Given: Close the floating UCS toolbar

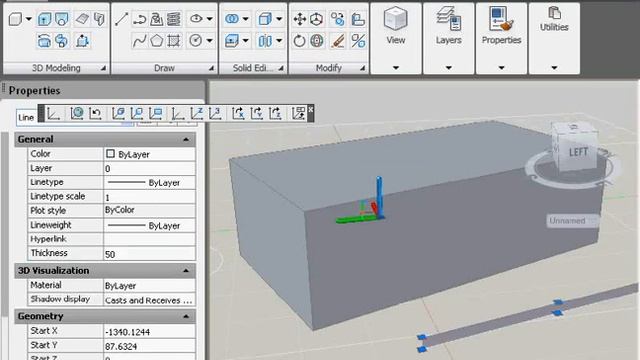Looking at the screenshot, I should pos(311,109).
